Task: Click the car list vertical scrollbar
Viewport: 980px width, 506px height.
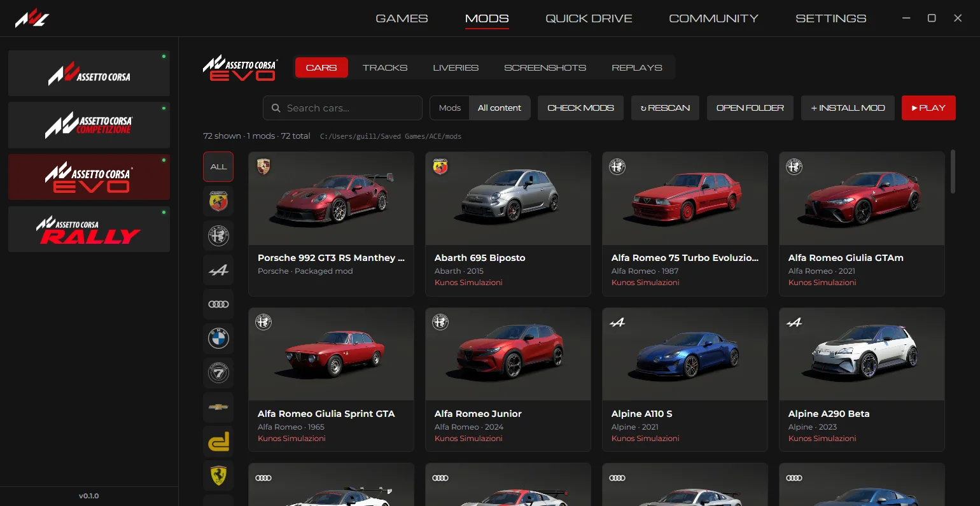Action: (x=953, y=171)
